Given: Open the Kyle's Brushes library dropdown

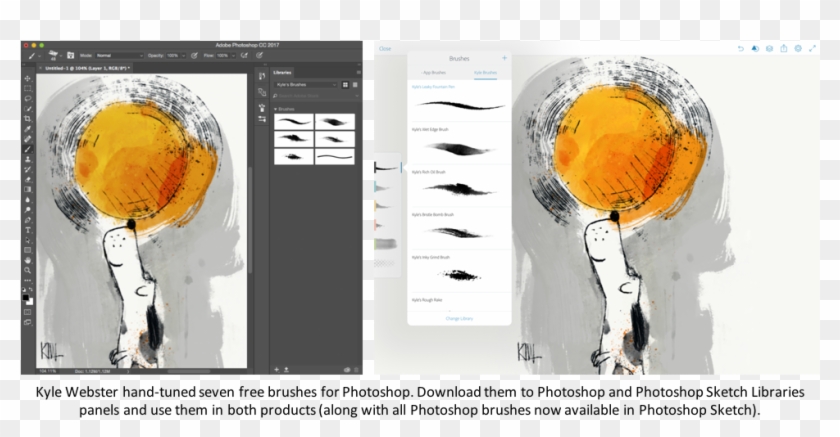Looking at the screenshot, I should pyautogui.click(x=305, y=85).
